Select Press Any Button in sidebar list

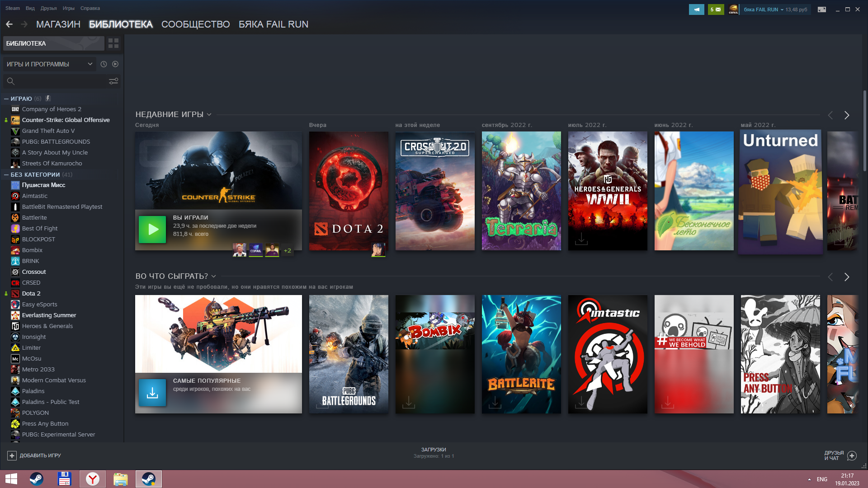coord(45,423)
